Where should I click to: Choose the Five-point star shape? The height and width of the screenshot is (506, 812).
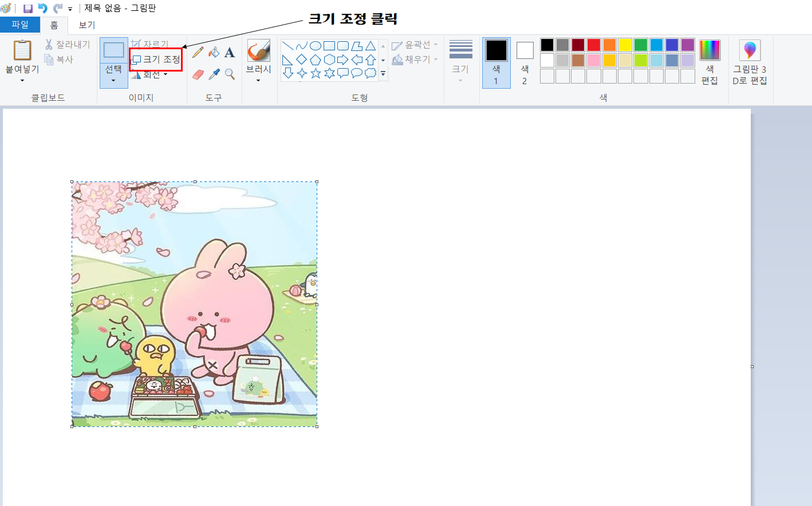click(x=316, y=73)
